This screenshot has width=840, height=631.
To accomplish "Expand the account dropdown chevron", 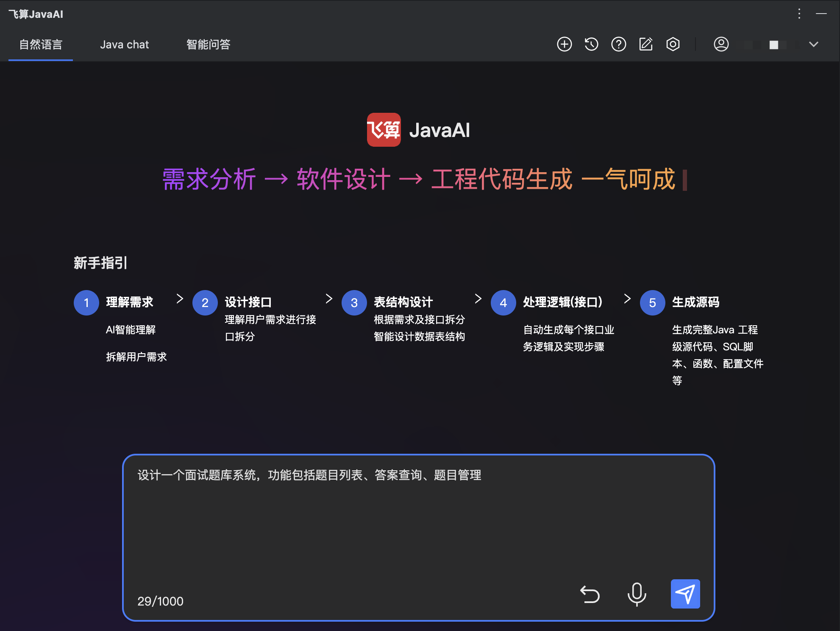I will tap(813, 44).
